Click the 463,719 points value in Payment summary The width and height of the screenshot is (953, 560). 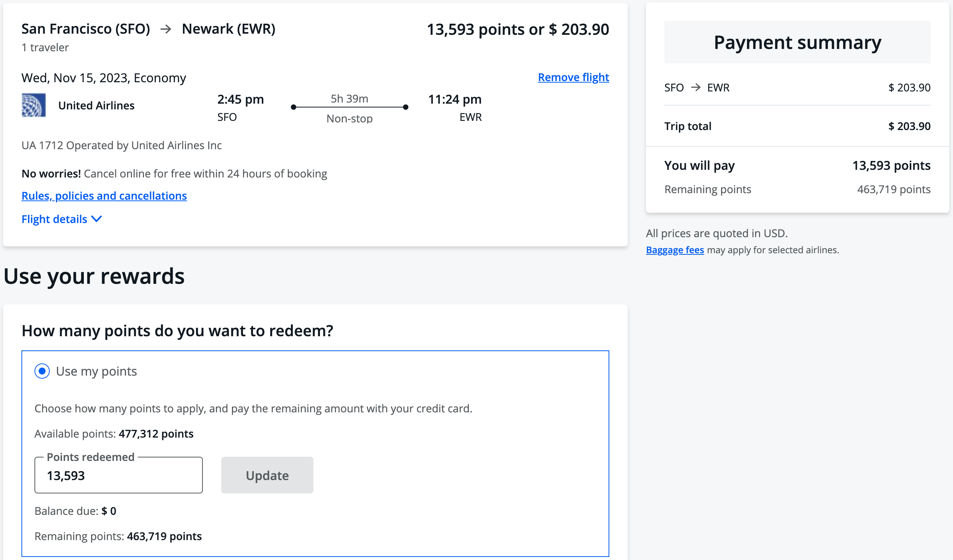point(894,189)
